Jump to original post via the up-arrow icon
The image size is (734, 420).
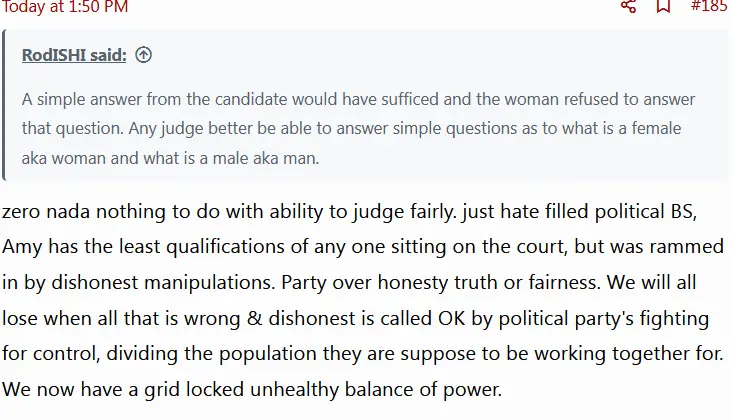pos(143,56)
